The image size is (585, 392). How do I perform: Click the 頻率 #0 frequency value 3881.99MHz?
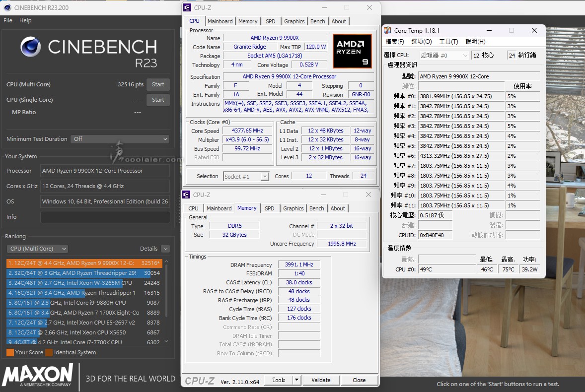tap(461, 96)
